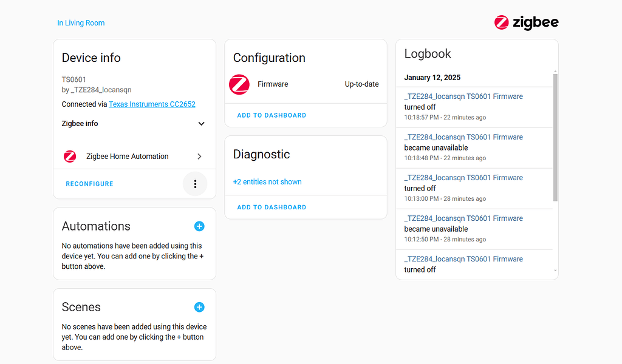Expand the Zigbee info section

coord(134,124)
